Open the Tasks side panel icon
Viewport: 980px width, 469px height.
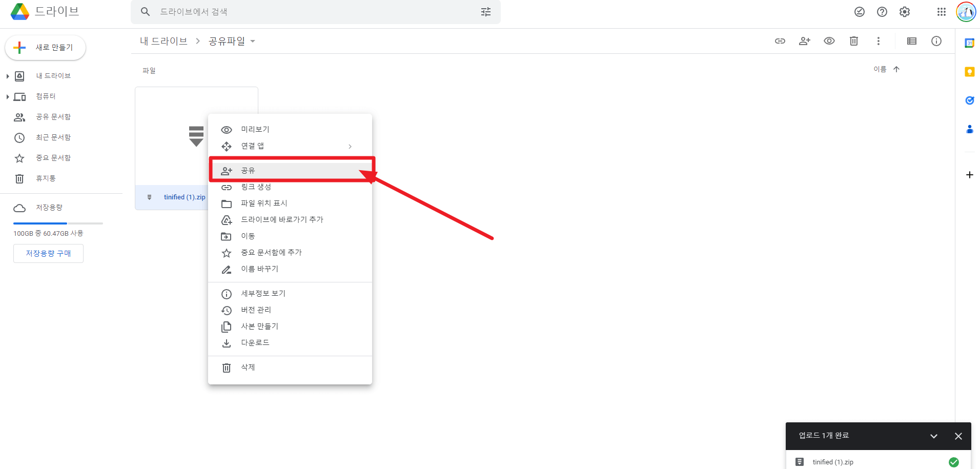click(969, 100)
